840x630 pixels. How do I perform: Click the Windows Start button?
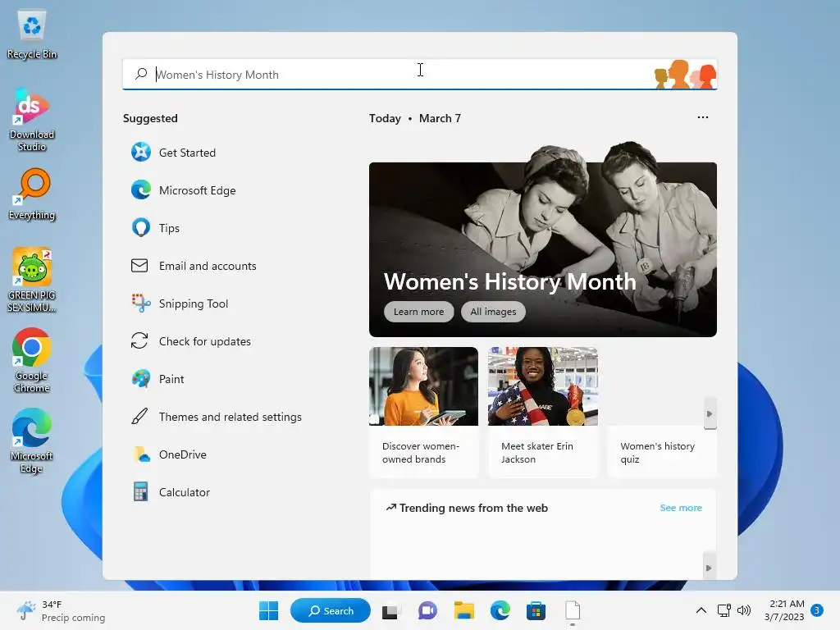pos(268,610)
